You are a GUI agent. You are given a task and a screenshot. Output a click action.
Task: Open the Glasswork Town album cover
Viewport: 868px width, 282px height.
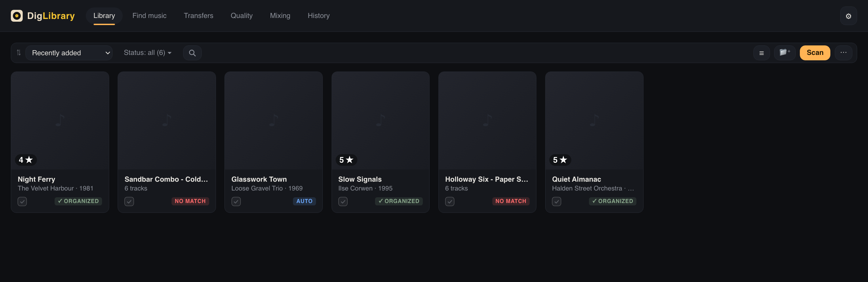coord(274,120)
